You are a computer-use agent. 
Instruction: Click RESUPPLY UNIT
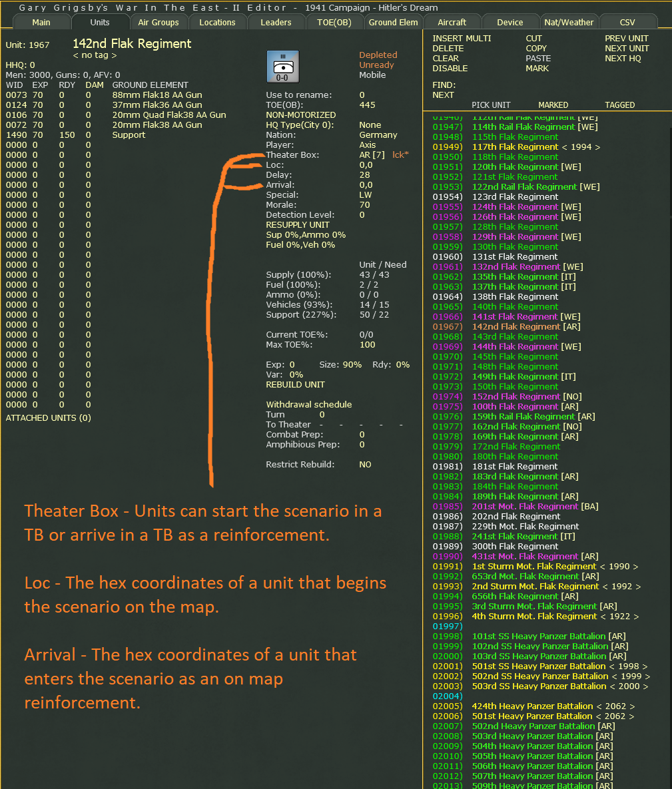(298, 225)
